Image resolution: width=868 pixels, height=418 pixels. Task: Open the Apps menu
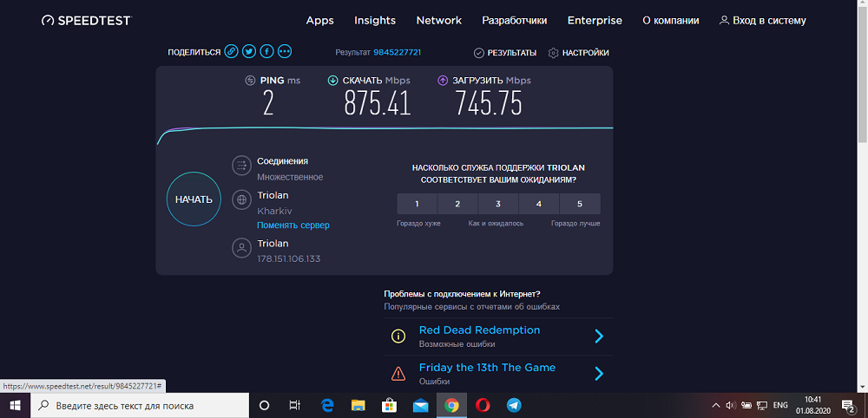(320, 21)
